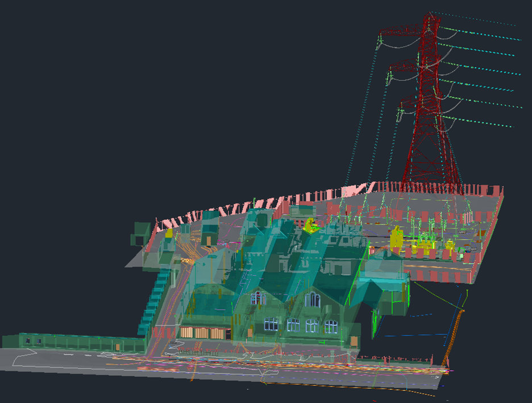
Task: Click the dark green cube at far left
Action: [x=140, y=232]
